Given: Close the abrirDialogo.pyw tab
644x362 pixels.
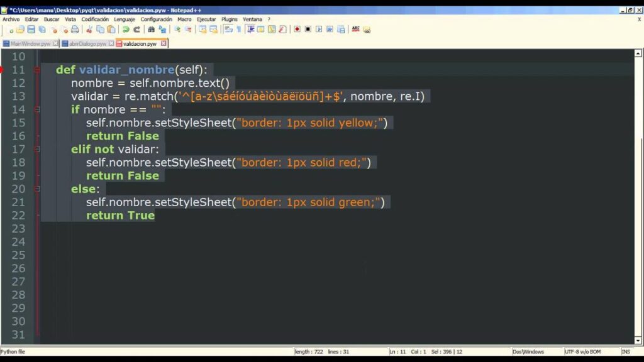Looking at the screenshot, I should (111, 43).
